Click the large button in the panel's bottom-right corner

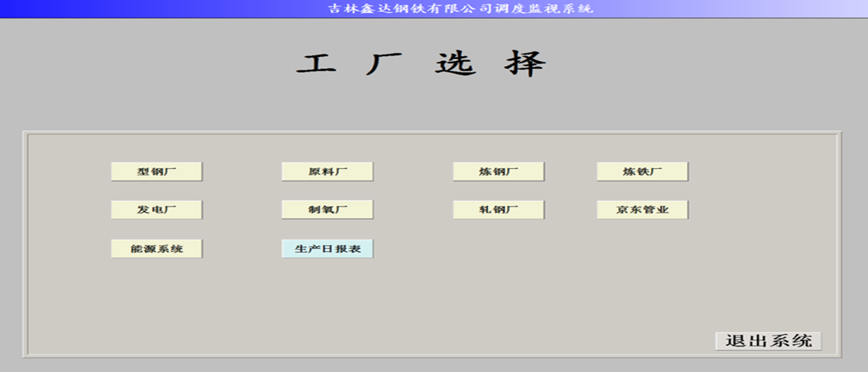(768, 341)
